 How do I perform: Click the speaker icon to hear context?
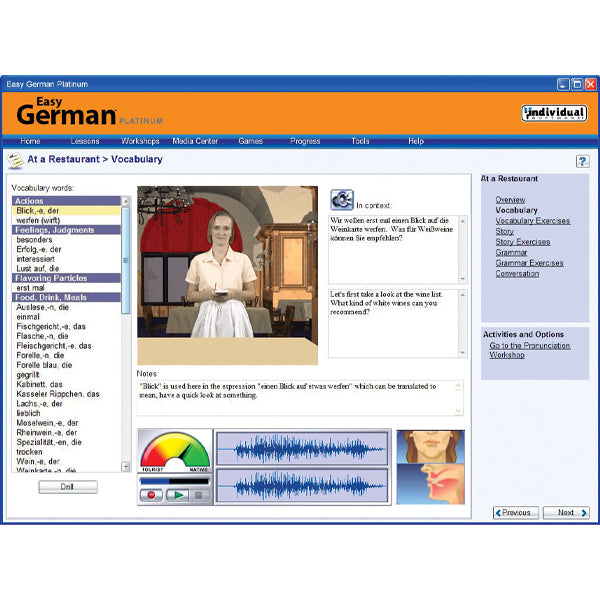click(x=342, y=200)
